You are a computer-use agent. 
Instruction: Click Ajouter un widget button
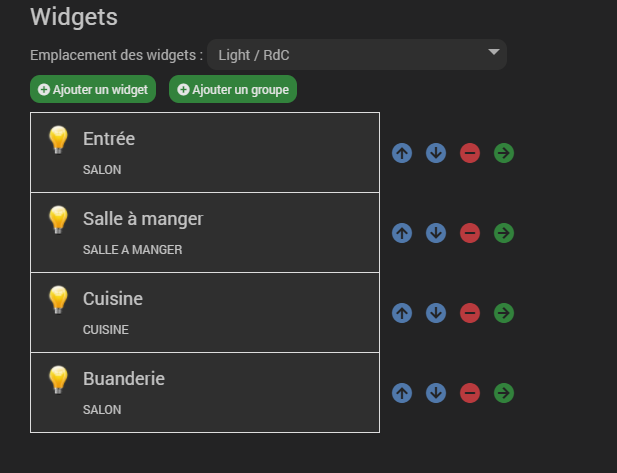pos(93,89)
